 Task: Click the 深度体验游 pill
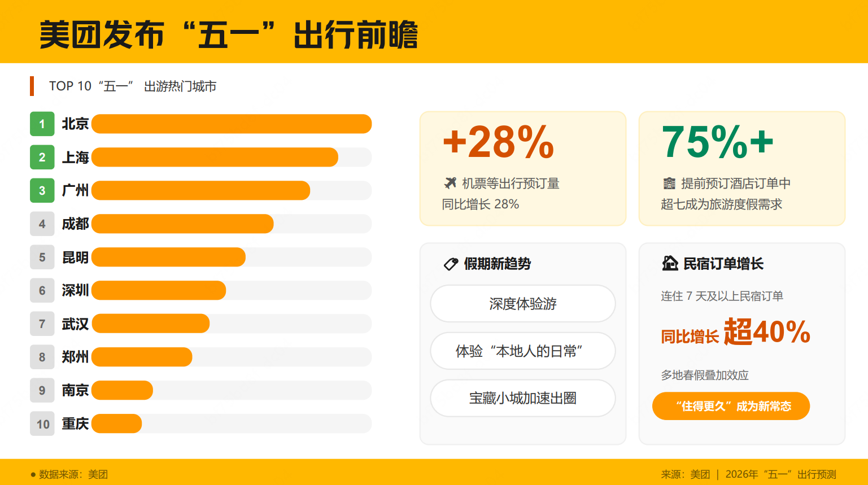pos(522,304)
